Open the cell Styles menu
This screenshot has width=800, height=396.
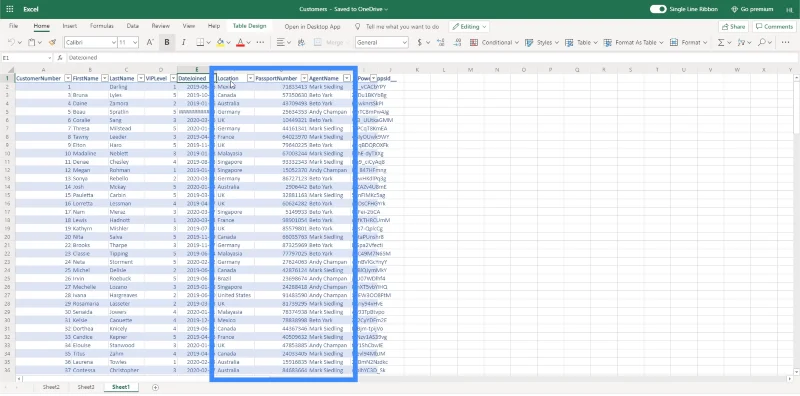point(542,42)
